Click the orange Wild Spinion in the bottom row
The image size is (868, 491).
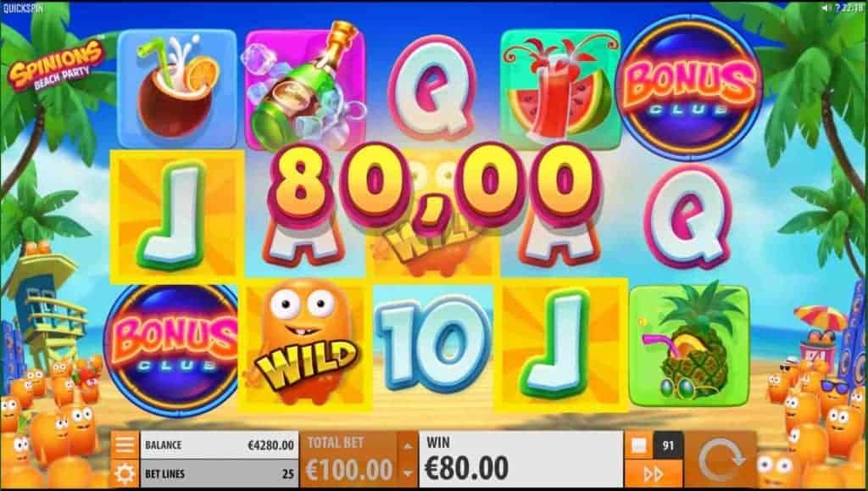tap(304, 345)
